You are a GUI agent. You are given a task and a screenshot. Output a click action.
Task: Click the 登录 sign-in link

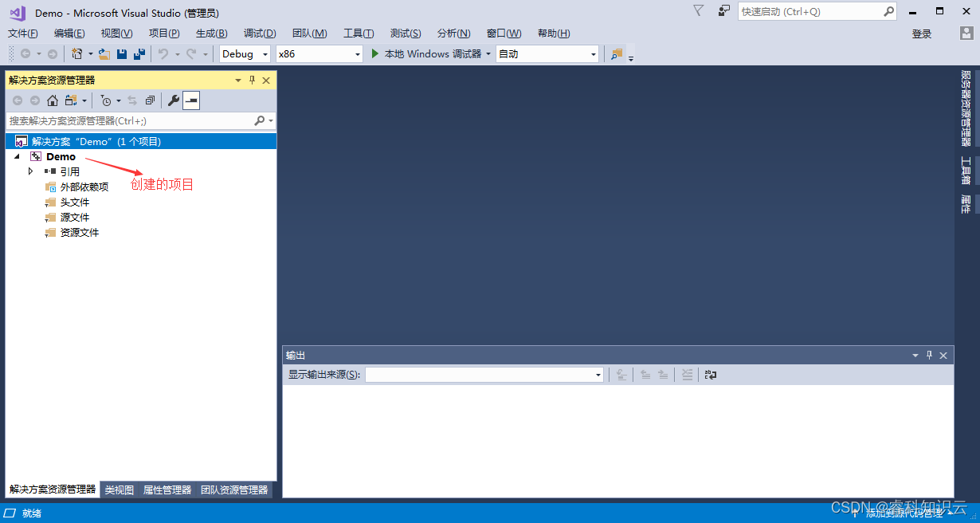point(922,33)
